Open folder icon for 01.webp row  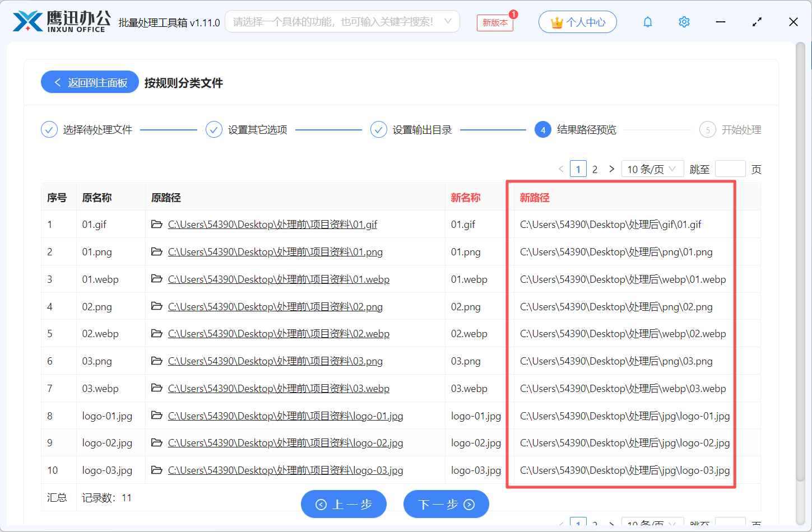click(157, 279)
